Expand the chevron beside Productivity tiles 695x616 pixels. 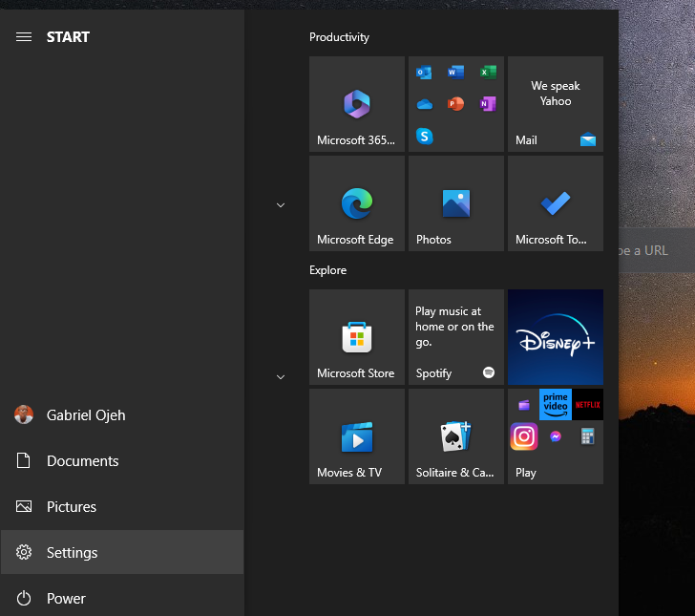coord(281,205)
